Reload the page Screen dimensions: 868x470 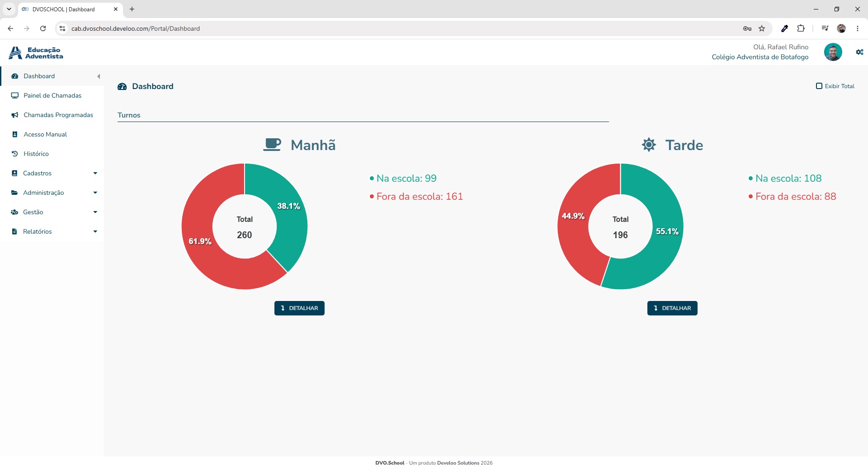click(43, 28)
